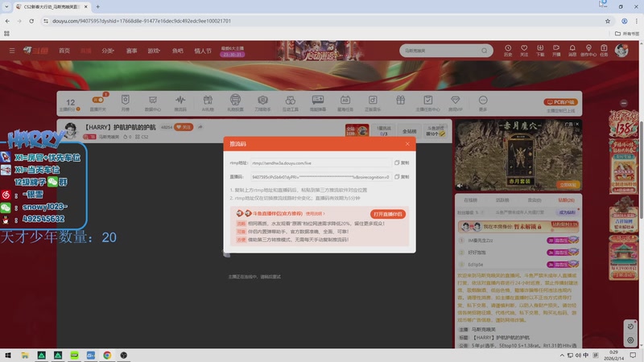Close the 推流码 dialog
Screen dimensions: 644x362
coord(407,144)
